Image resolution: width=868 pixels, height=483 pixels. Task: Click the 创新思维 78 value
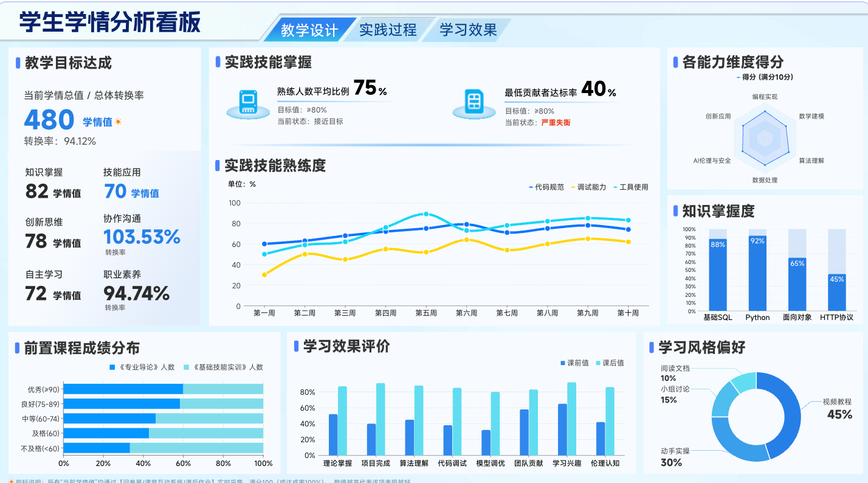36,241
